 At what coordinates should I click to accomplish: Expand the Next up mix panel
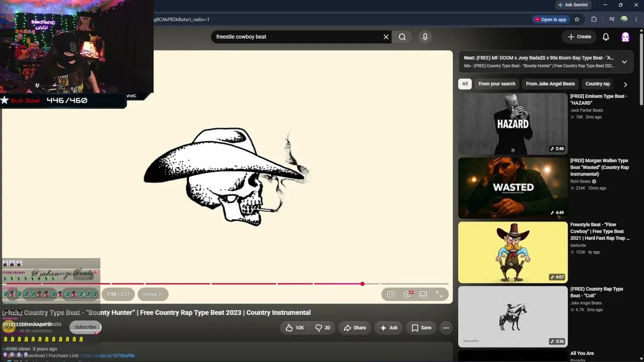coord(624,62)
